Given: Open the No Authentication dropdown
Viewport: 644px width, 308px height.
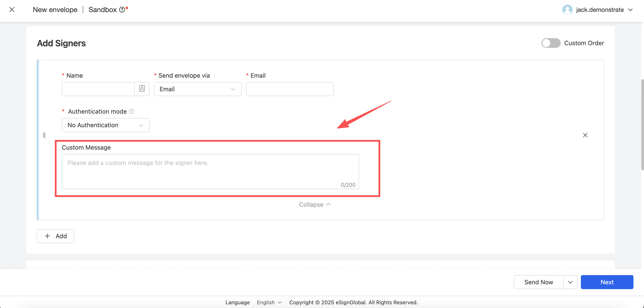Looking at the screenshot, I should click(105, 125).
